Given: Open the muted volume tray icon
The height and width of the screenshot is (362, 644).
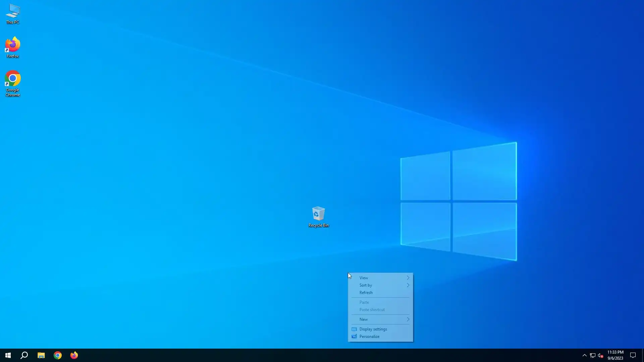Looking at the screenshot, I should (x=601, y=355).
